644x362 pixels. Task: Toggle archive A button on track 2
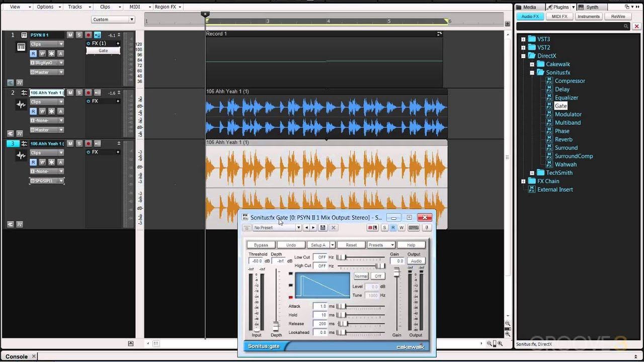(60, 111)
